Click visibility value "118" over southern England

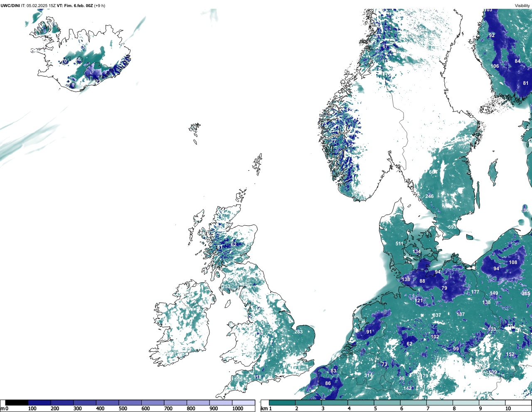(x=258, y=377)
